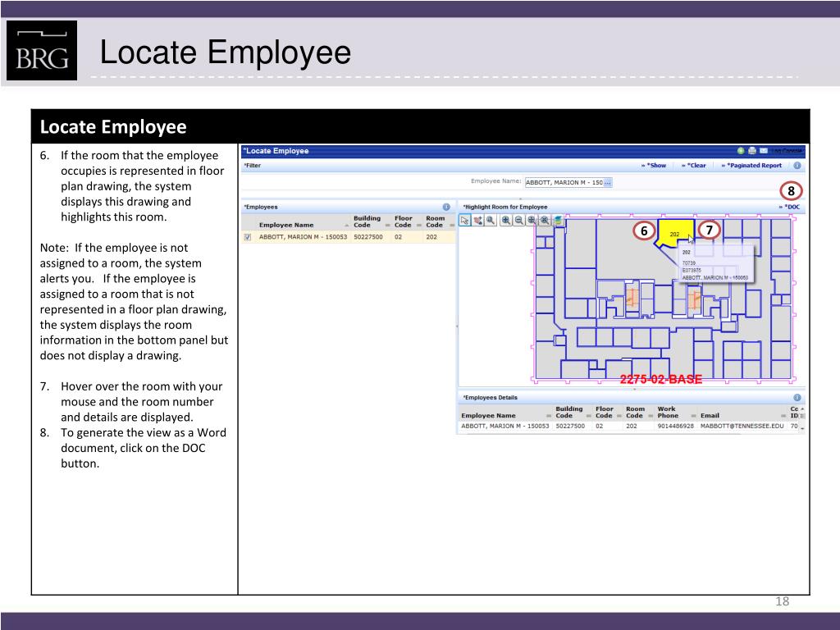Click work phone 9014486928 in Employees Details
840x630 pixels.
click(x=676, y=427)
